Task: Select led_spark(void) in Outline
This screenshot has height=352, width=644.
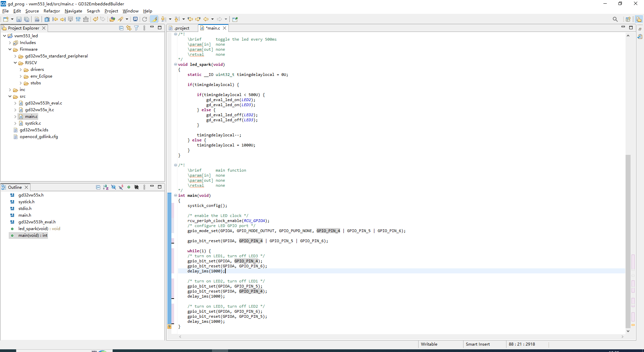Action: 33,229
